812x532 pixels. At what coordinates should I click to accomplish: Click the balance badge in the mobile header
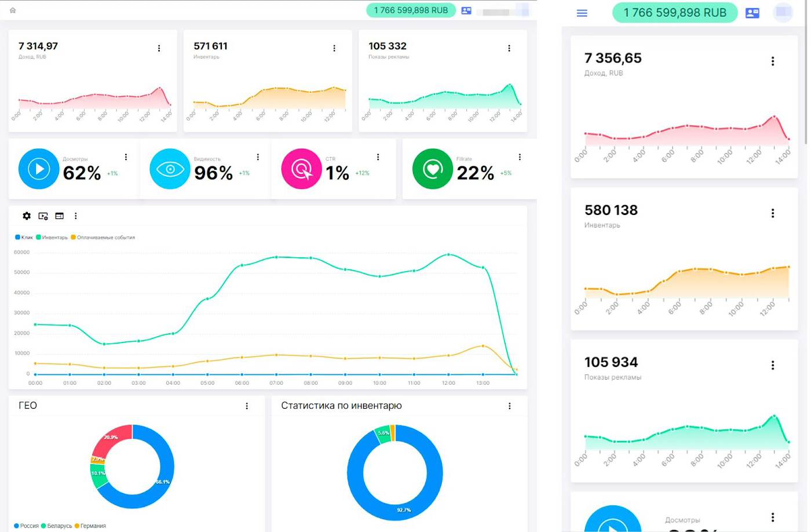point(675,13)
